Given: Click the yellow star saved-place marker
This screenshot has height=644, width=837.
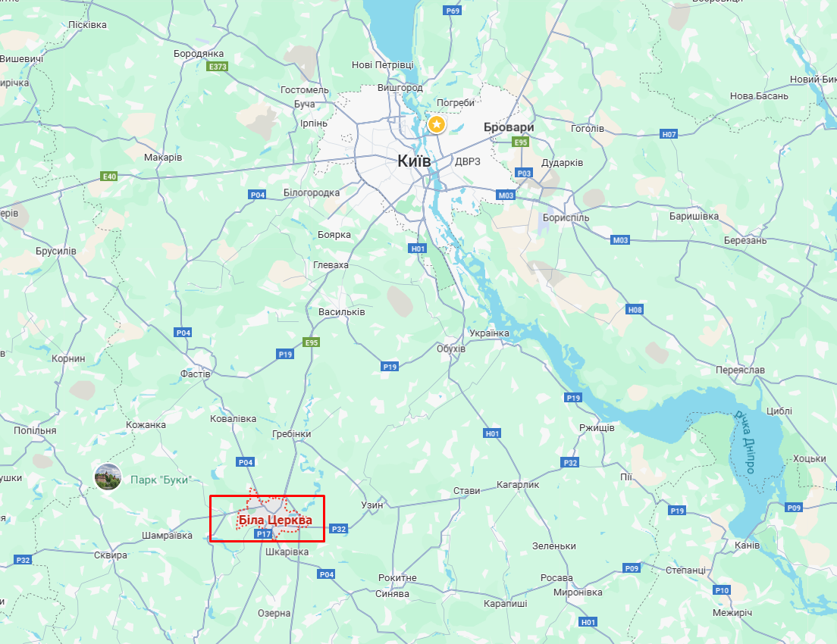Looking at the screenshot, I should pos(437,125).
